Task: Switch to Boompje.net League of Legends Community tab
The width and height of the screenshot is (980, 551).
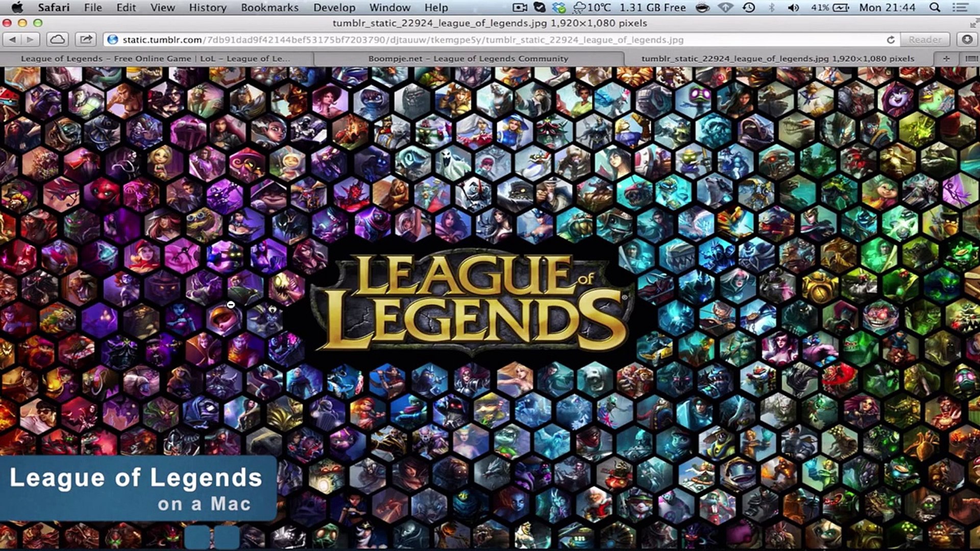Action: pyautogui.click(x=468, y=59)
